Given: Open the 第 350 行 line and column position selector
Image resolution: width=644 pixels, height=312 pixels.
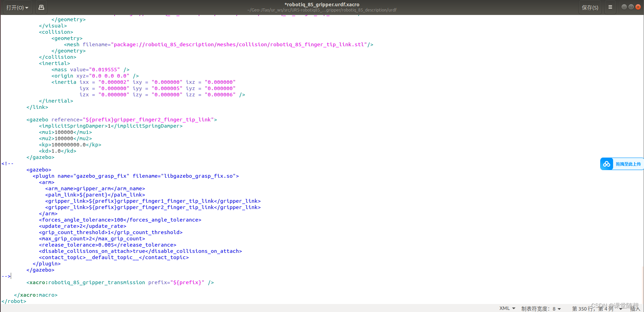Looking at the screenshot, I should pos(597,309).
